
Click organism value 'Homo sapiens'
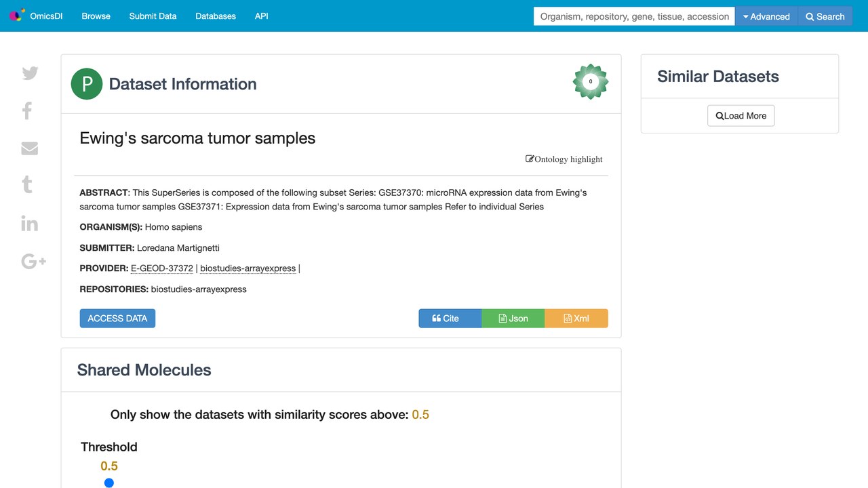click(174, 227)
